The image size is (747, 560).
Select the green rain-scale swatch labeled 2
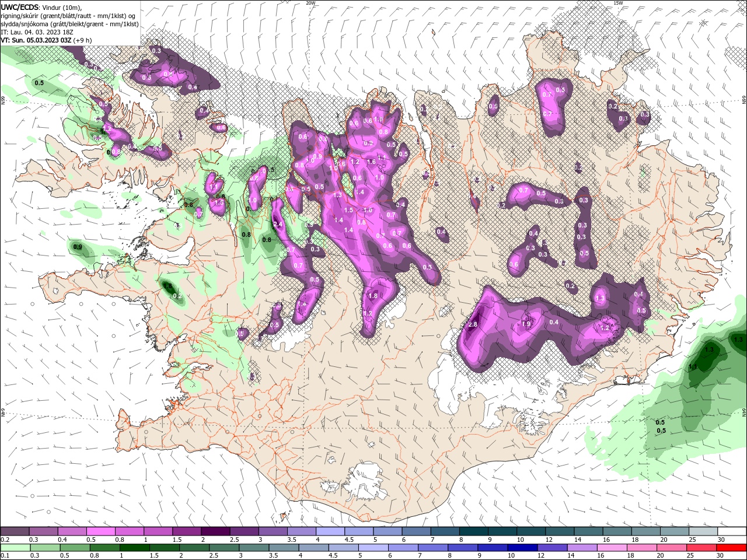[x=194, y=548]
